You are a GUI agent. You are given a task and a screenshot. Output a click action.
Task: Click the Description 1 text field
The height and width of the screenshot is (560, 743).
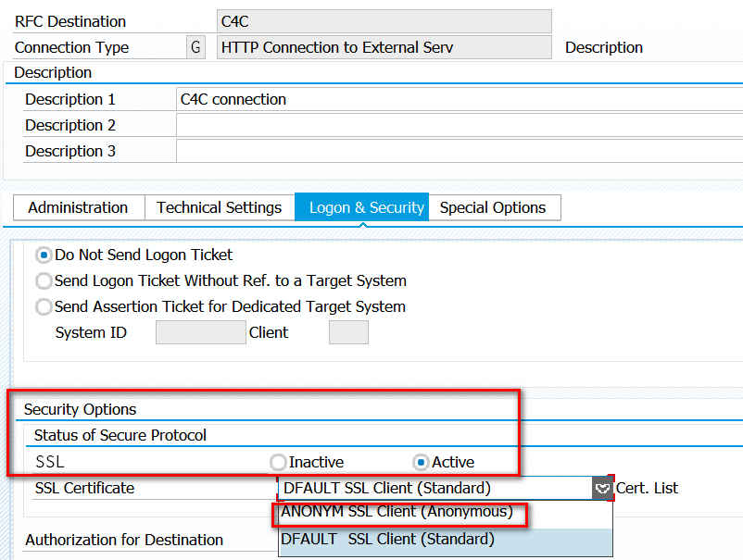(459, 99)
